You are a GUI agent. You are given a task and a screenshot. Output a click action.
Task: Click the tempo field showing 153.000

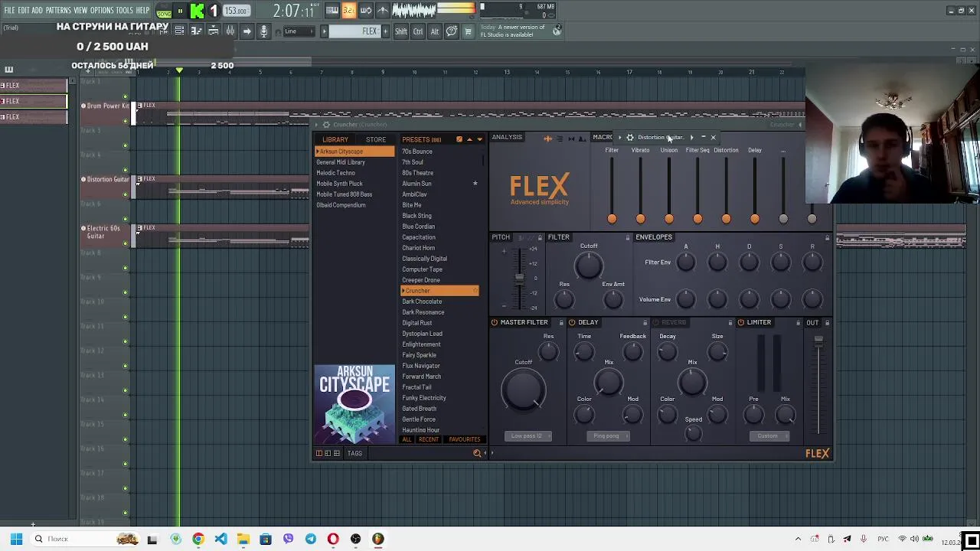click(x=236, y=11)
